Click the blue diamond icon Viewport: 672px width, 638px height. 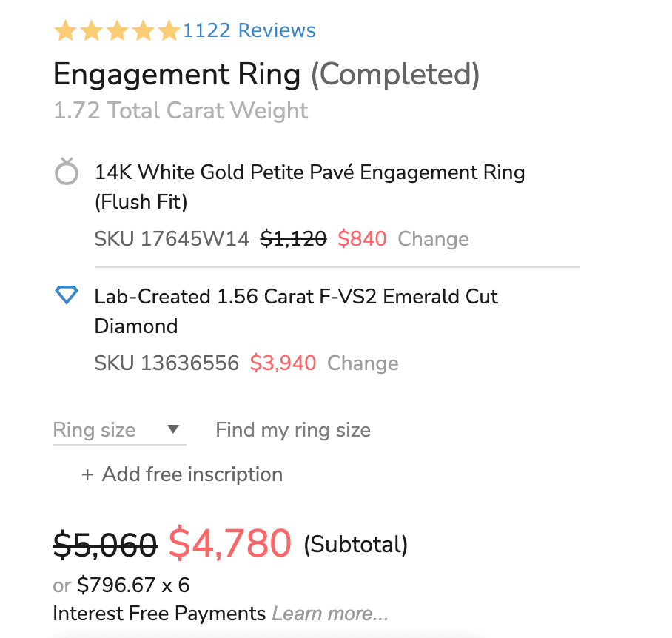(x=67, y=296)
